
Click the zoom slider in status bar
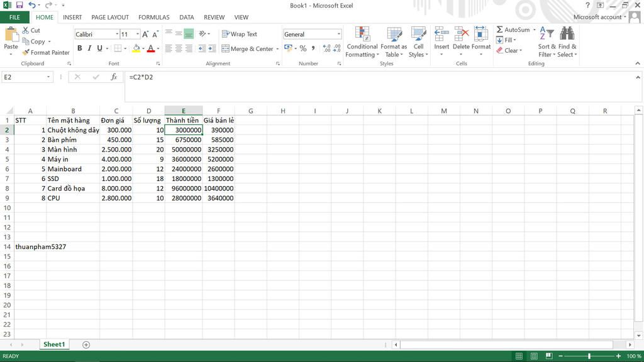(x=589, y=356)
